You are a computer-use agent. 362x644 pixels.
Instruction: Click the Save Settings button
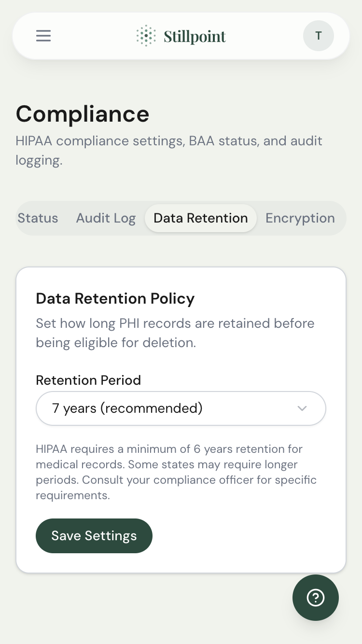94,536
